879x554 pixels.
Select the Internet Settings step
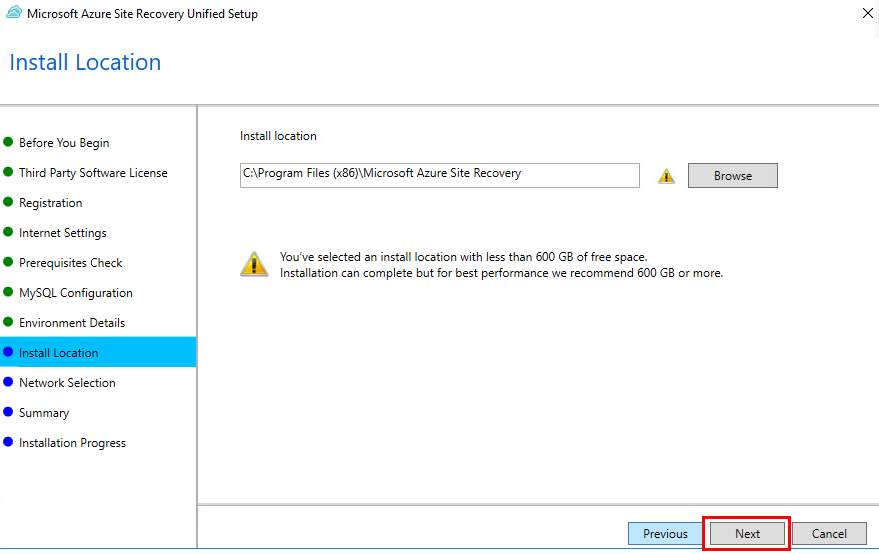click(x=63, y=233)
